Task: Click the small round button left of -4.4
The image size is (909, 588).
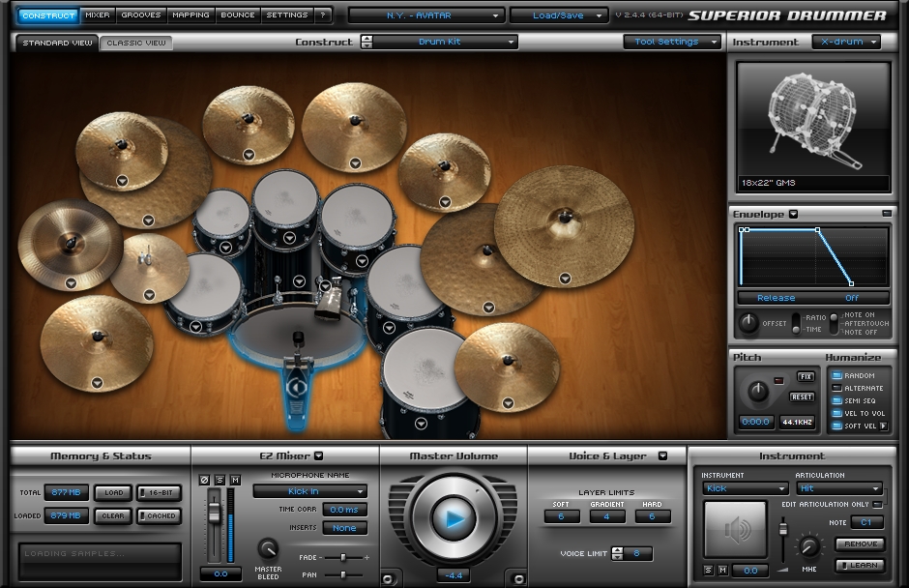Action: click(x=387, y=578)
